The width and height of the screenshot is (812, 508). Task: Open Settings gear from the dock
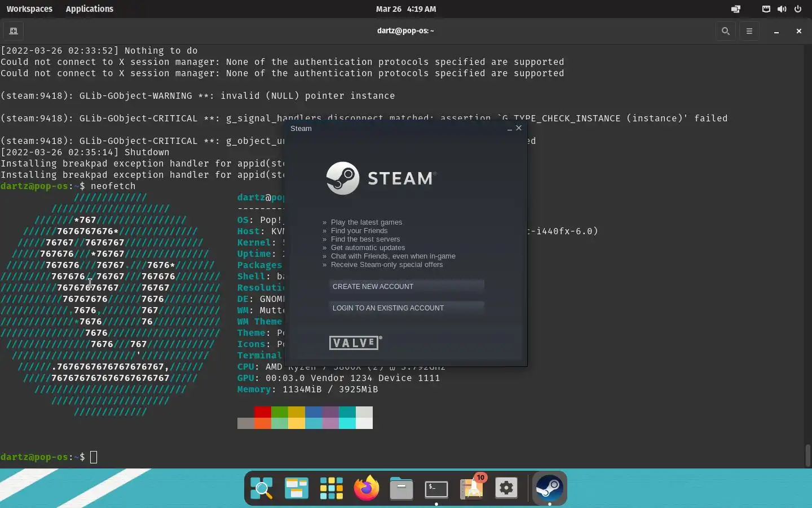[506, 488]
